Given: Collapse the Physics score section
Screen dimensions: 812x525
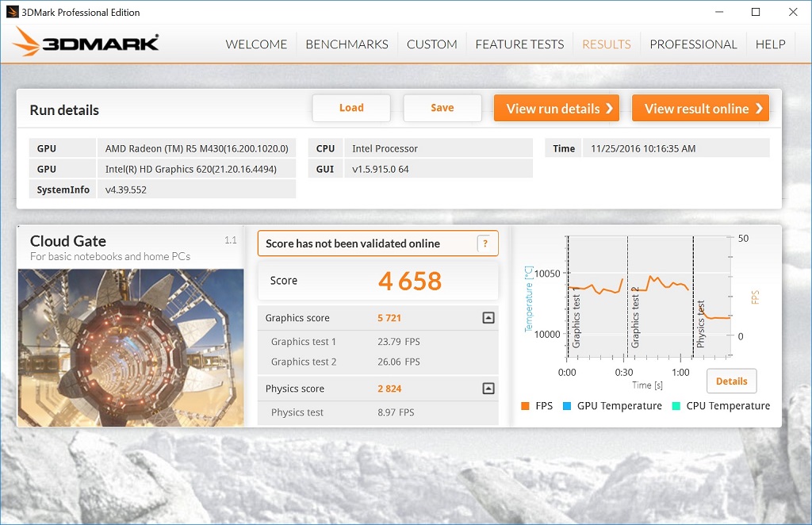Looking at the screenshot, I should [x=488, y=389].
